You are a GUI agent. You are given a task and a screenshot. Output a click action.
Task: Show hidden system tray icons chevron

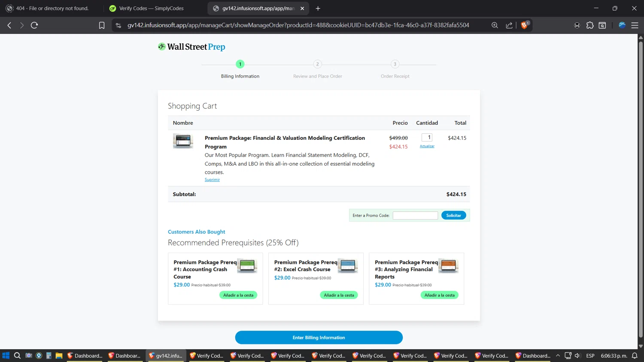(558, 356)
